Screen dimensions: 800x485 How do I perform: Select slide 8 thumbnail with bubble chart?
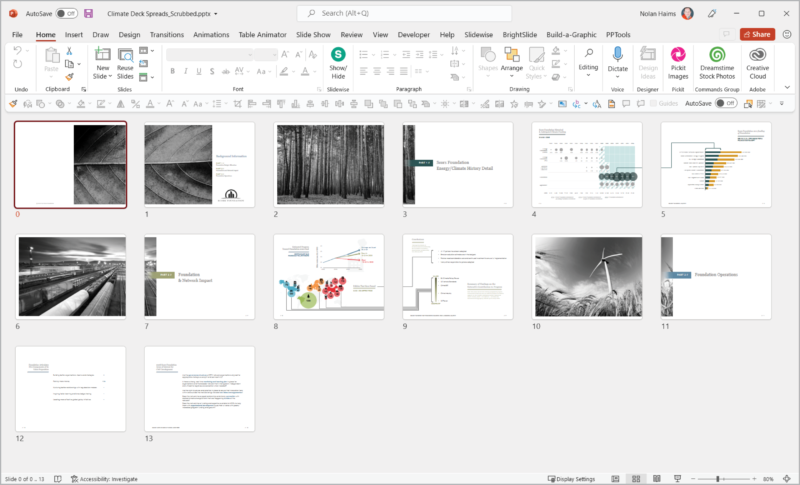tap(329, 277)
